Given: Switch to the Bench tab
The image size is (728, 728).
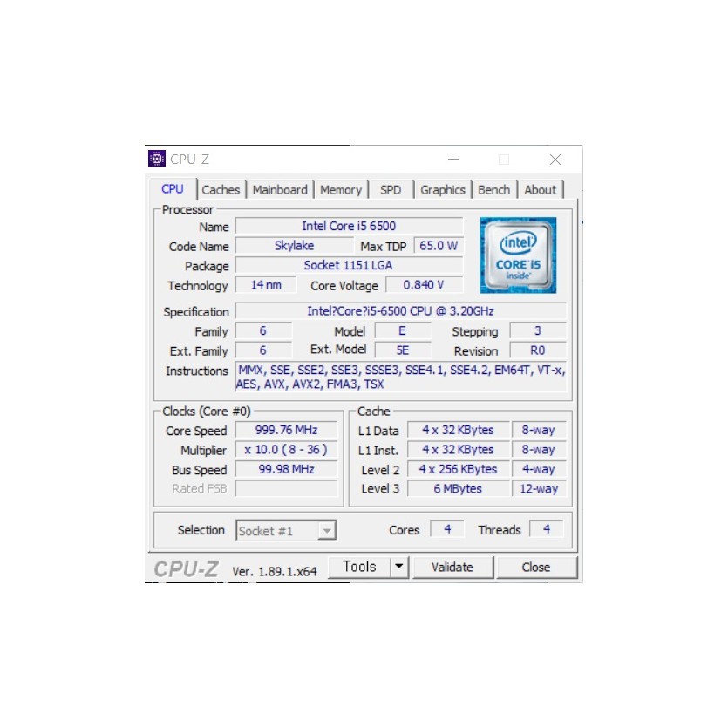Looking at the screenshot, I should [x=494, y=190].
